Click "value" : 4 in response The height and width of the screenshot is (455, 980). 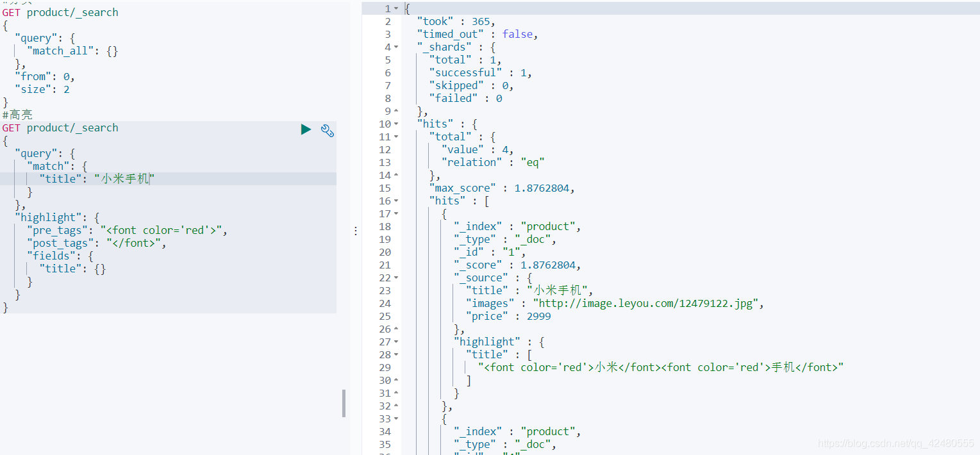(478, 149)
